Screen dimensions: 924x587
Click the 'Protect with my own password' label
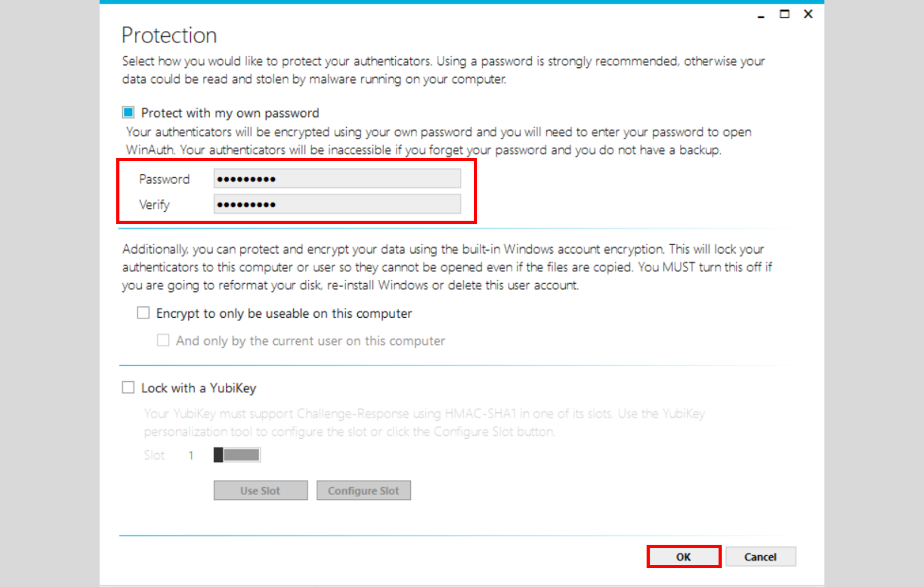[x=230, y=113]
